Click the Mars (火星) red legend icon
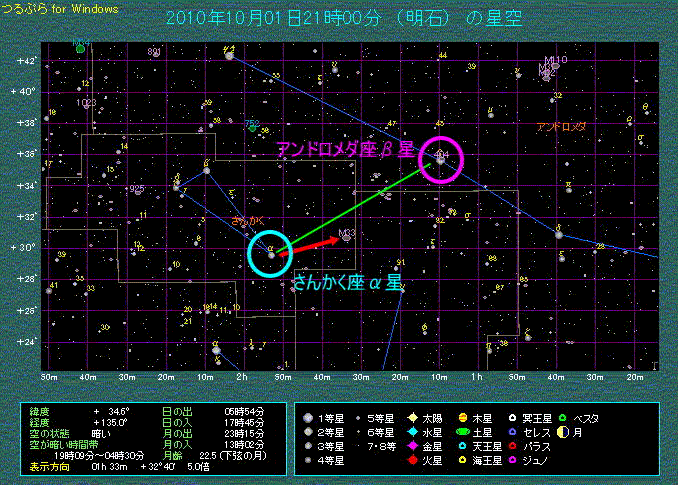678x485 pixels. tap(413, 460)
